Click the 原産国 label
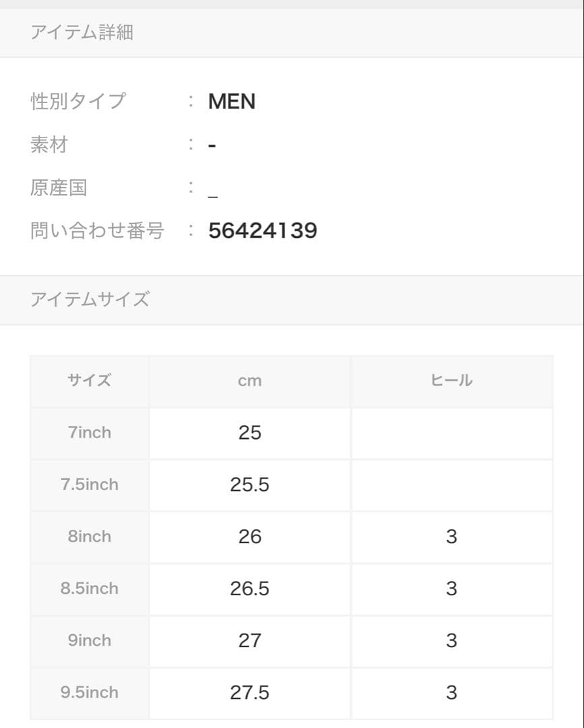Screen dimensions: 584x728 pos(59,188)
